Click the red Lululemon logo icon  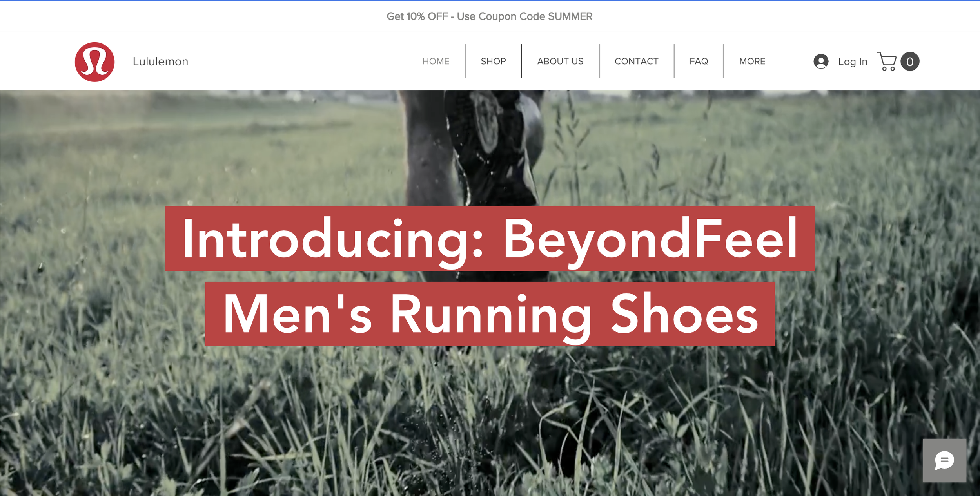click(x=94, y=62)
